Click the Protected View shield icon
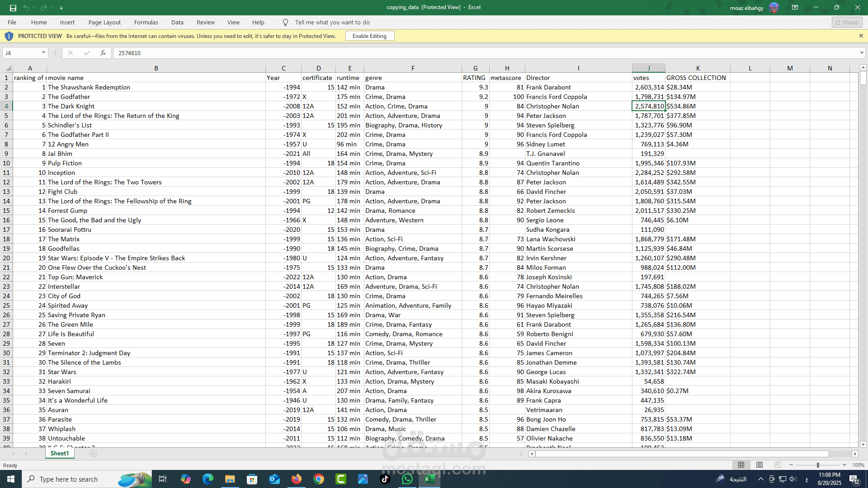868x488 pixels. (9, 36)
